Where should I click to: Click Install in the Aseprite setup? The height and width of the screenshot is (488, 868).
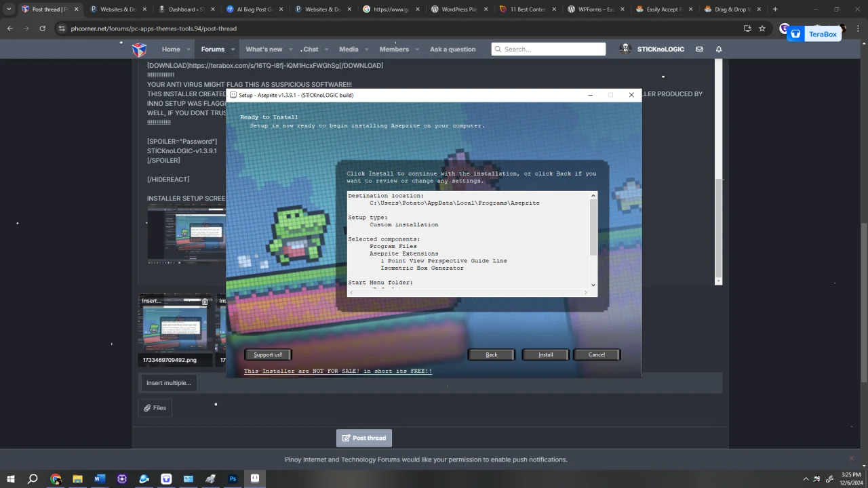(x=546, y=354)
